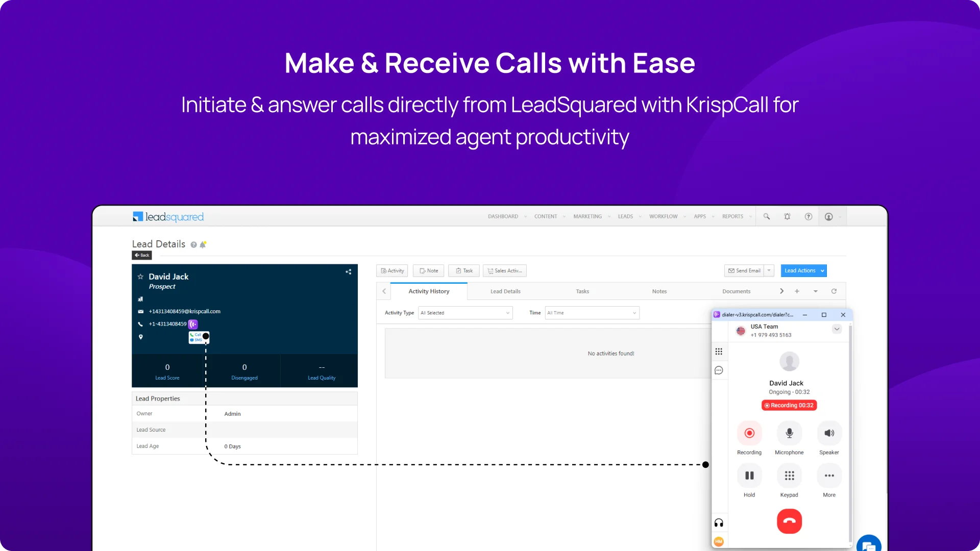The image size is (980, 551).
Task: Click HM avatar in dialer sidebar
Action: pyautogui.click(x=719, y=541)
